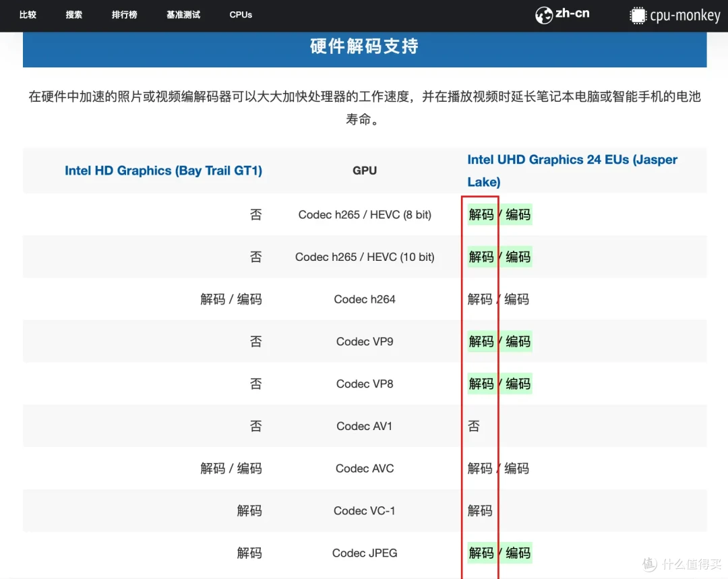
Task: Select the Codec AV1 cell
Action: click(x=365, y=426)
